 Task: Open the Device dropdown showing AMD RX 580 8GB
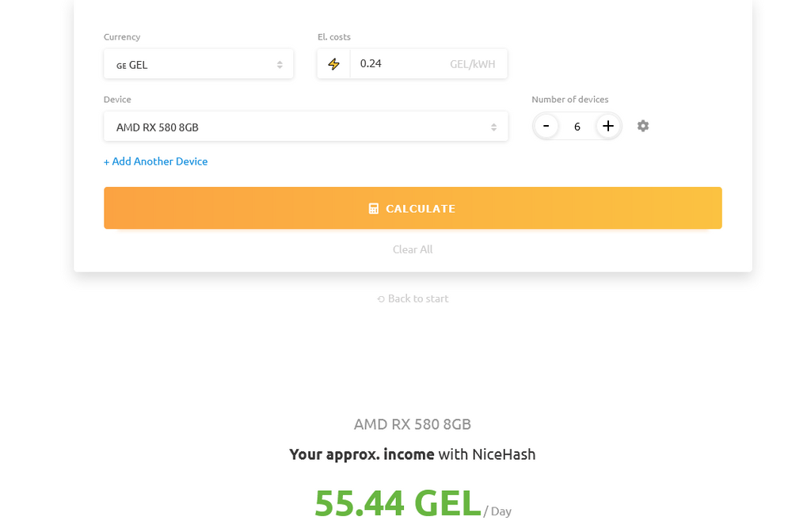click(x=306, y=127)
